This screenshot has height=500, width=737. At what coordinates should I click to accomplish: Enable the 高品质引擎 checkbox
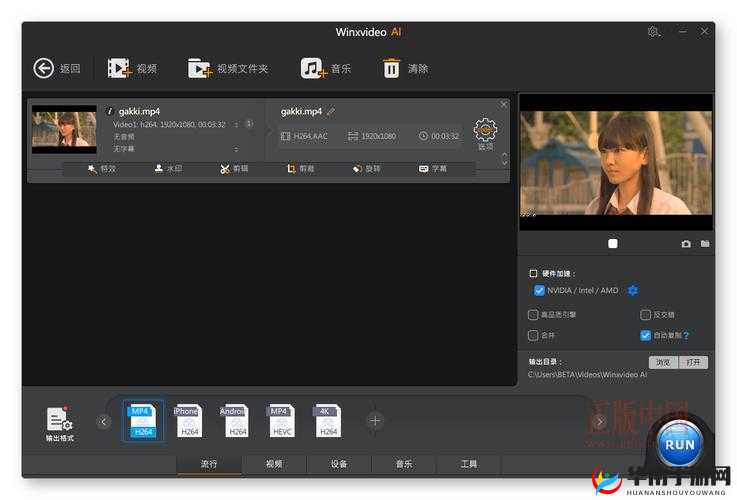(533, 314)
